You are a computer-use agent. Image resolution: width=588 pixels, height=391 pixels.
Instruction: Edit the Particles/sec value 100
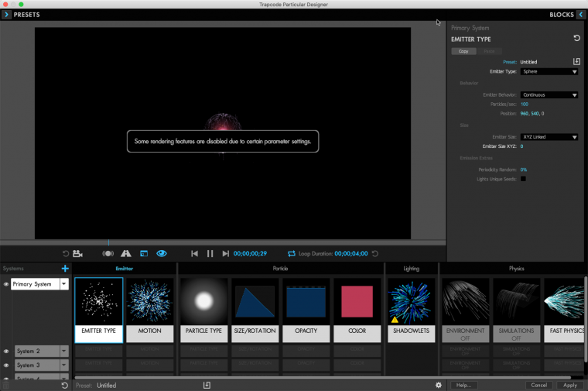(525, 105)
